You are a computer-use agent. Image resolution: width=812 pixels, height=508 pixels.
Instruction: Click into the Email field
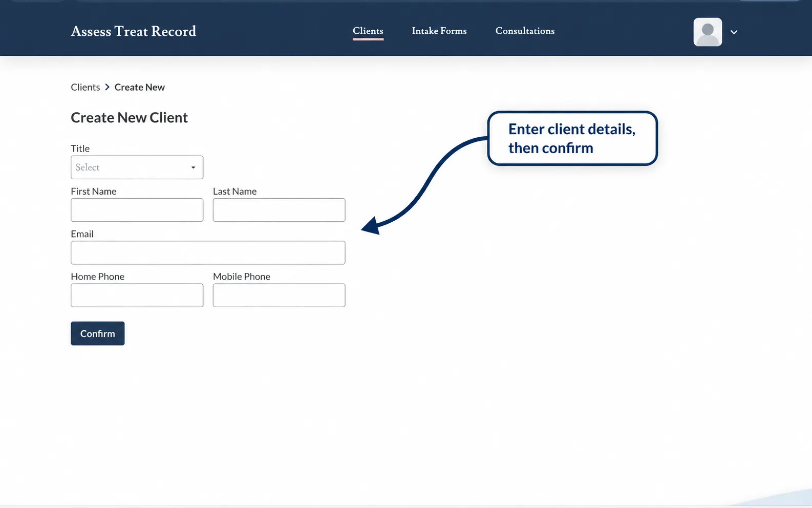click(208, 252)
